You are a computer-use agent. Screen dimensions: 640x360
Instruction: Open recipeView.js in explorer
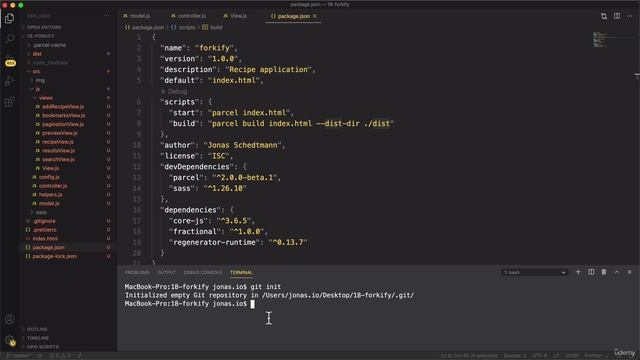pos(58,142)
